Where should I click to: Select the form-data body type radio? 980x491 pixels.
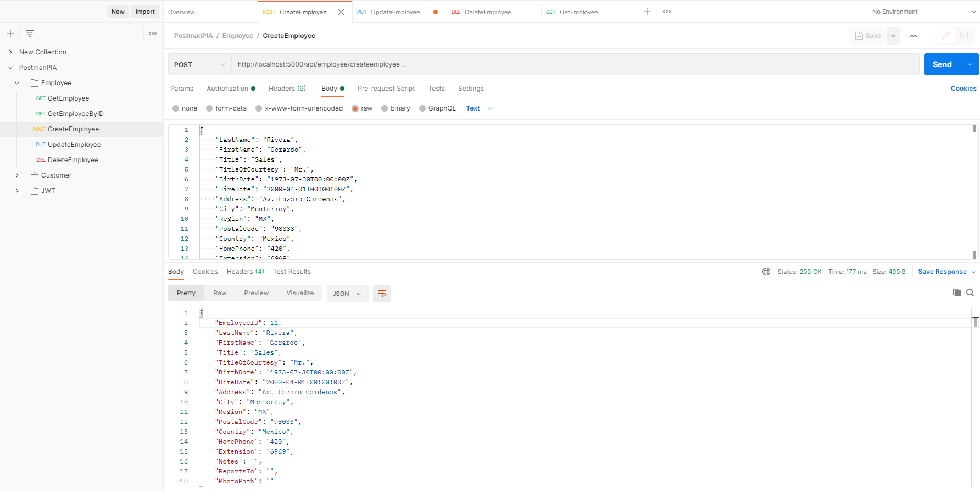(209, 108)
